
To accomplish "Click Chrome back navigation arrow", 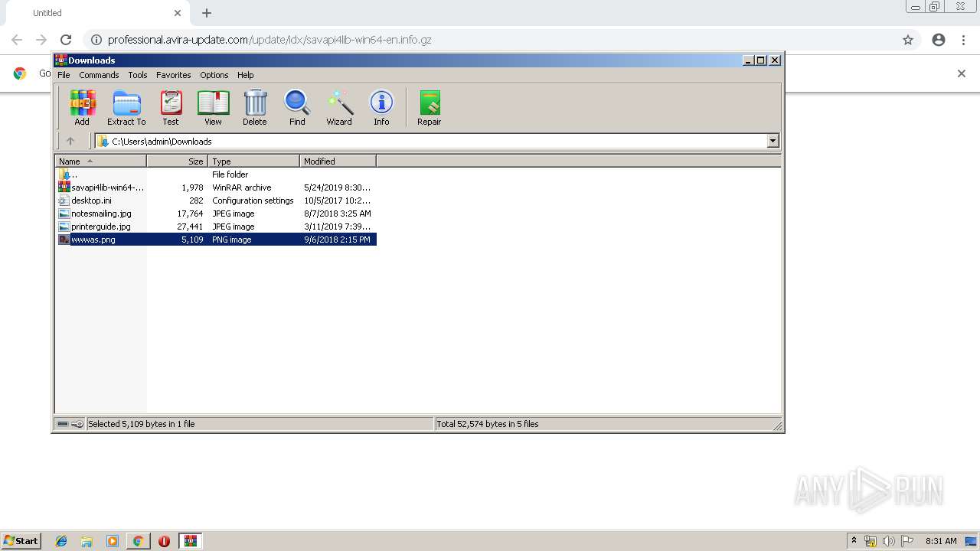I will (x=17, y=40).
